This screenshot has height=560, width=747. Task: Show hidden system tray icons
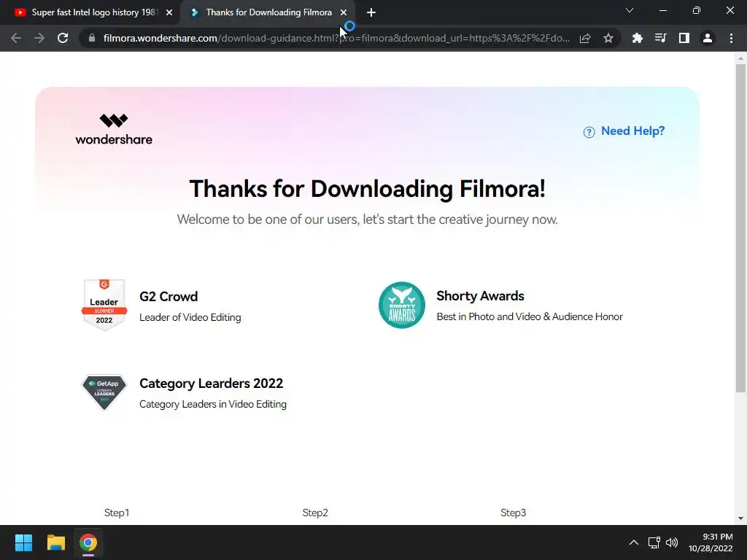[634, 542]
